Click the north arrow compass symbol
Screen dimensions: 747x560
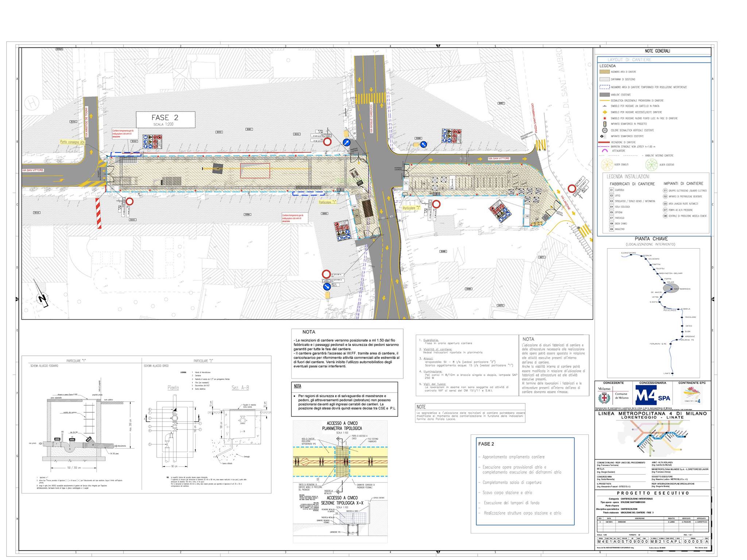tap(42, 293)
